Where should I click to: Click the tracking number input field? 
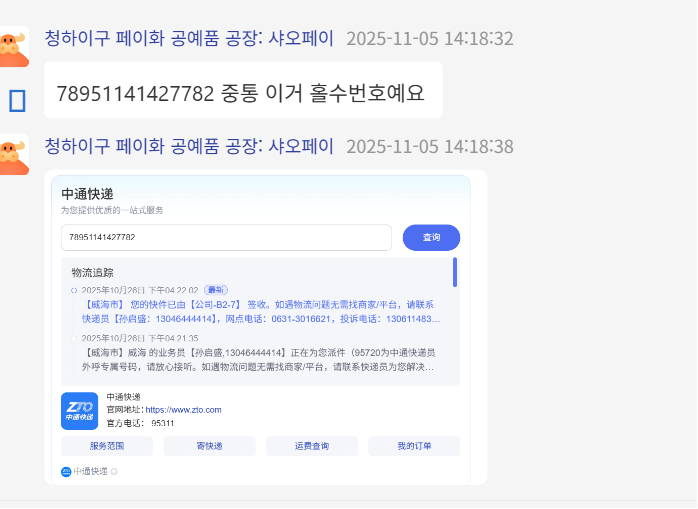(225, 238)
